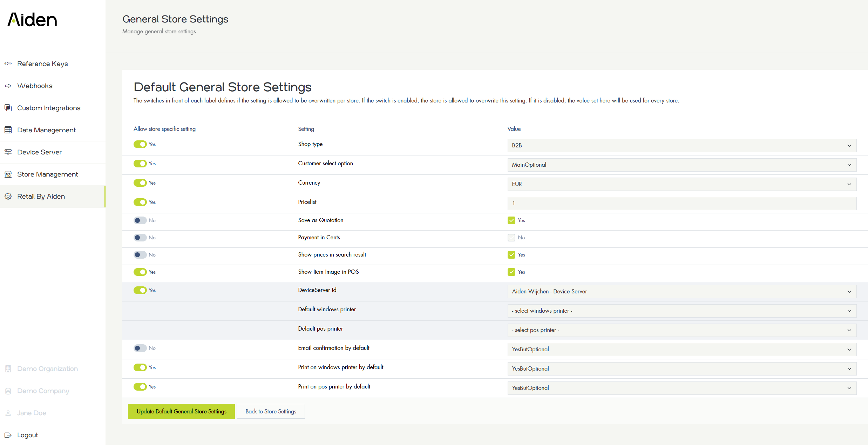Uncheck the Save as Quotation checkbox
The image size is (868, 445).
pos(511,220)
